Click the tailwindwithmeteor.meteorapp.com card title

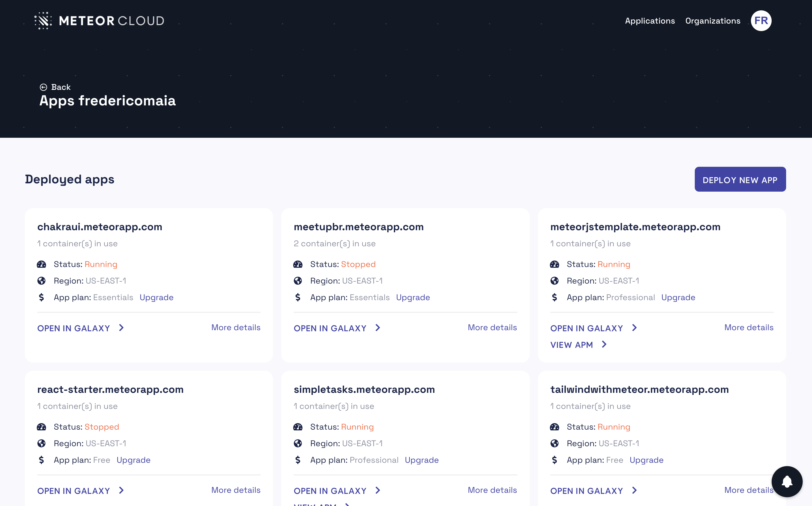click(639, 389)
